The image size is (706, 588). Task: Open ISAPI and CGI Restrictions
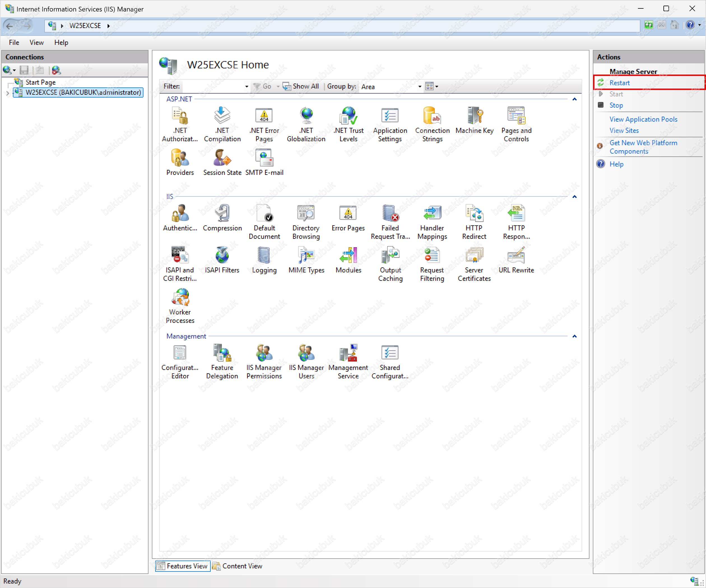click(x=180, y=264)
